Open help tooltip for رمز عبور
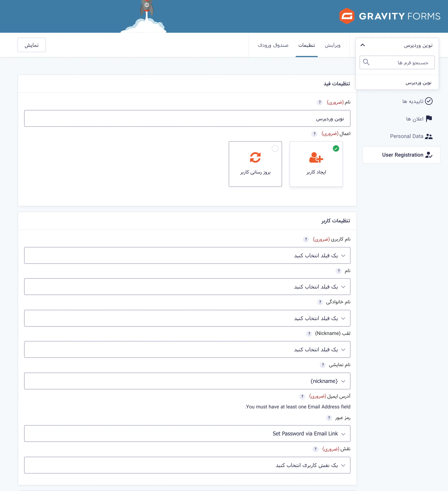The image size is (448, 491). tap(329, 418)
